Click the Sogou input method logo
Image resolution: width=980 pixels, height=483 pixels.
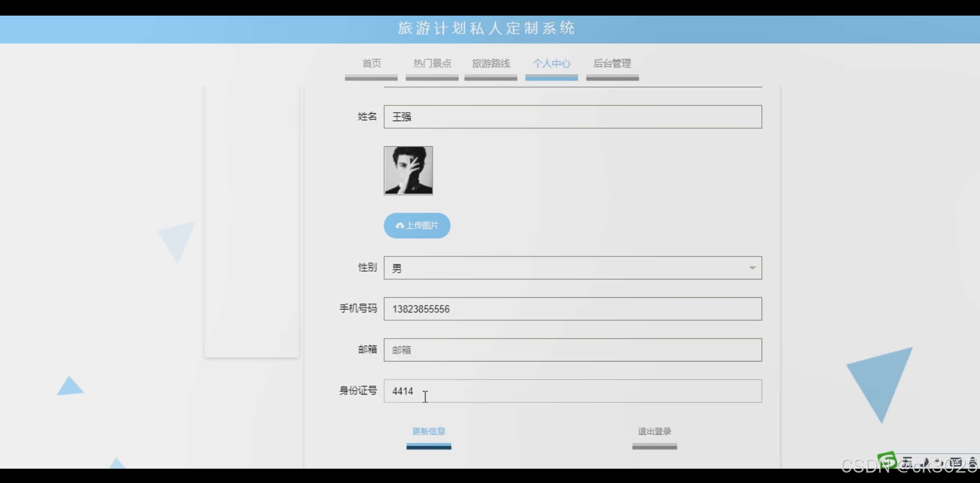pyautogui.click(x=887, y=460)
